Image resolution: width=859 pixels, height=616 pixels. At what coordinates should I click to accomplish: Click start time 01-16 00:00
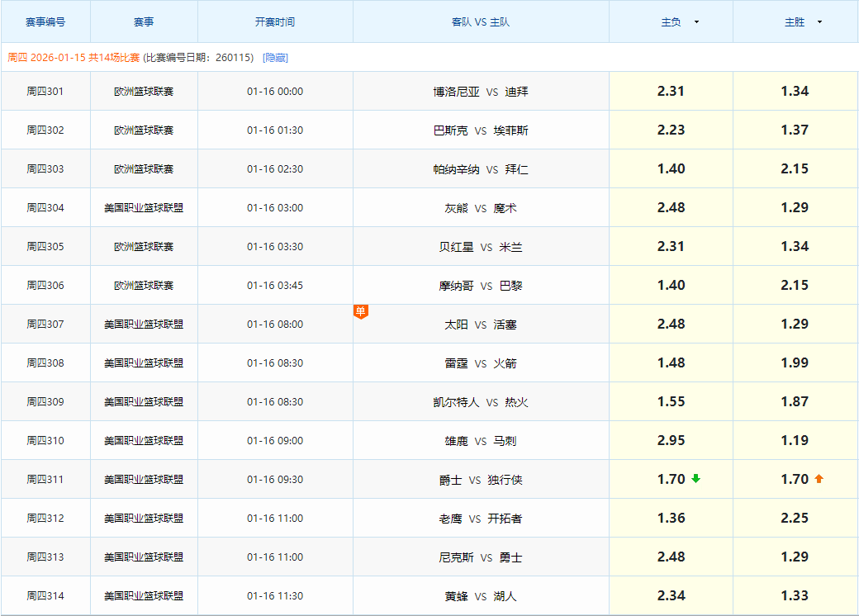click(275, 92)
